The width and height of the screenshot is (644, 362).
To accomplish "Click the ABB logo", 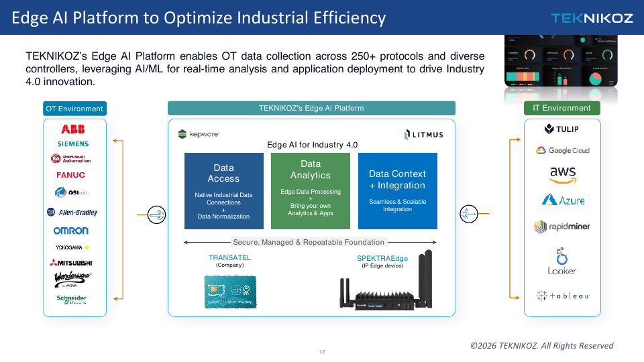I will click(72, 129).
